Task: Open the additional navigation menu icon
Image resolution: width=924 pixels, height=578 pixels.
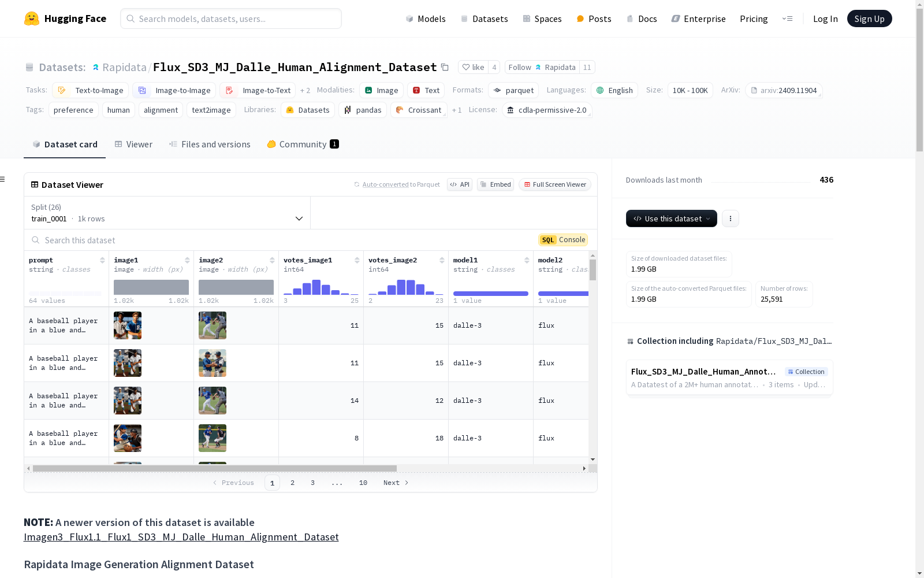Action: pyautogui.click(x=787, y=18)
